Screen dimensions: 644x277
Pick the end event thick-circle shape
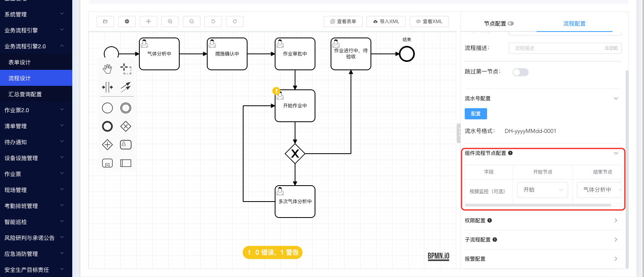107,127
